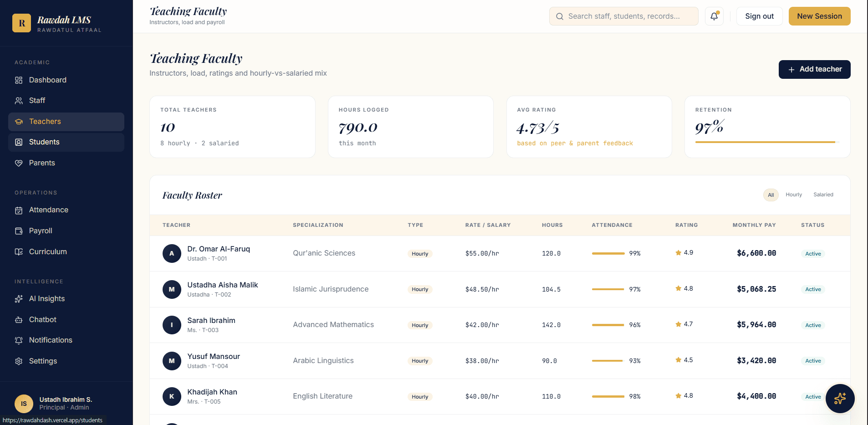Image resolution: width=868 pixels, height=425 pixels.
Task: Click the $48.50/hr rate cell
Action: tap(482, 289)
